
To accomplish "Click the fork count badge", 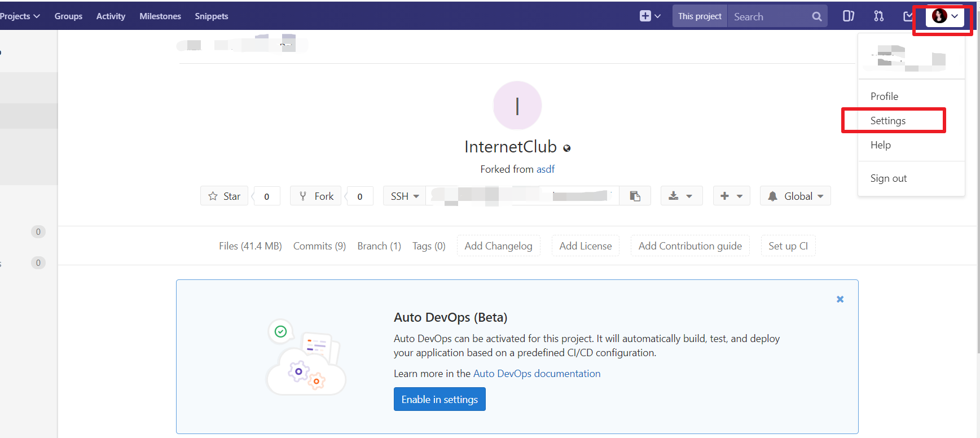I will [360, 196].
